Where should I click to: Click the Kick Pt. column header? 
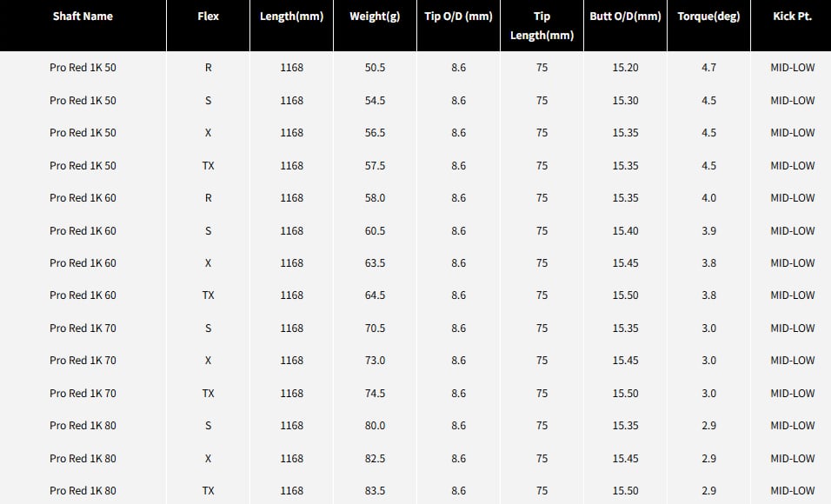[792, 17]
